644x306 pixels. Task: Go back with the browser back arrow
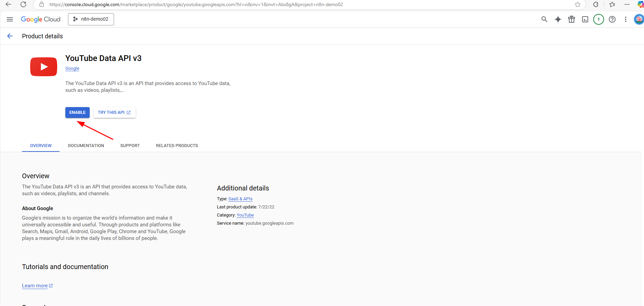click(x=8, y=4)
